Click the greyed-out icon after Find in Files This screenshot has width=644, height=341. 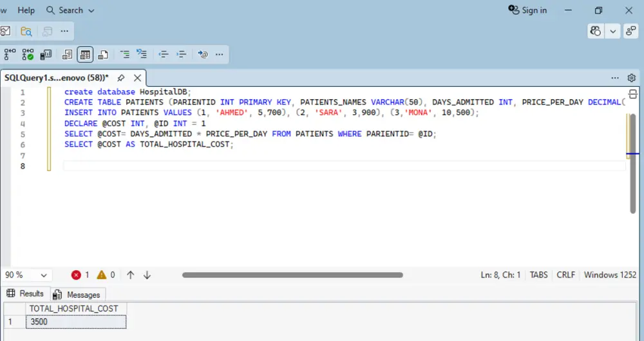point(48,31)
